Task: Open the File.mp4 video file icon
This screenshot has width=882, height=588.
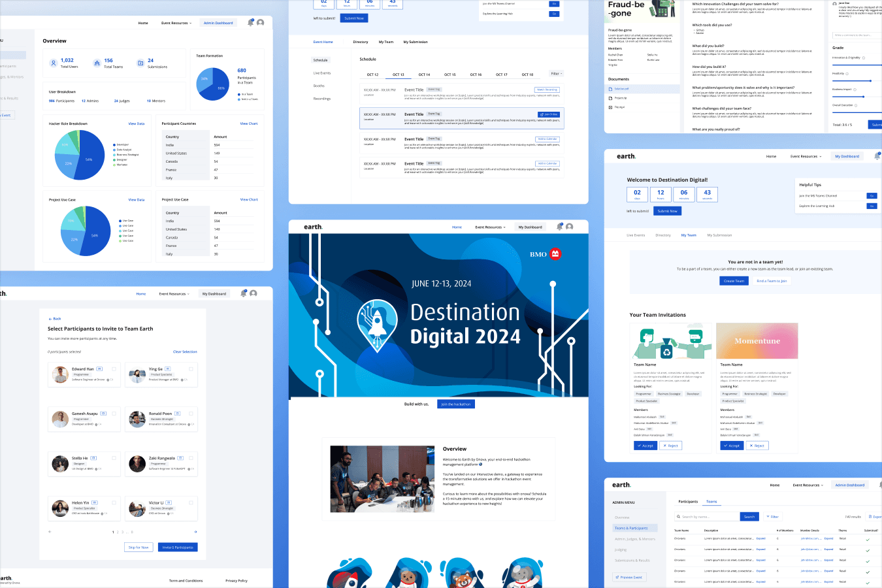Action: coord(611,107)
